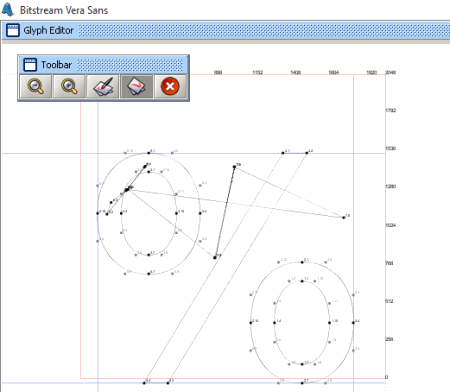Click the 512 vertical ruler label
This screenshot has height=392, width=450.
(389, 301)
